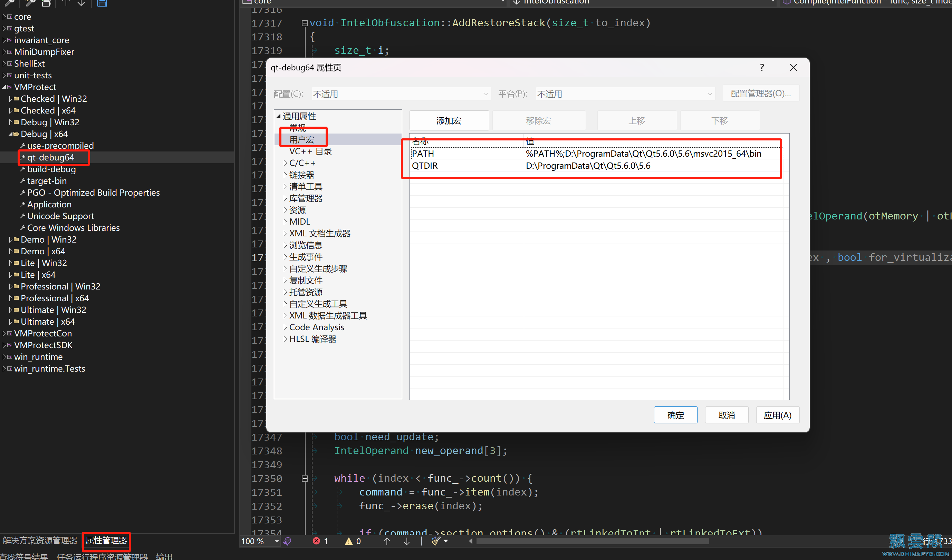952x560 pixels.
Task: Go to previous issue with up arrow in editor status bar
Action: (x=386, y=541)
